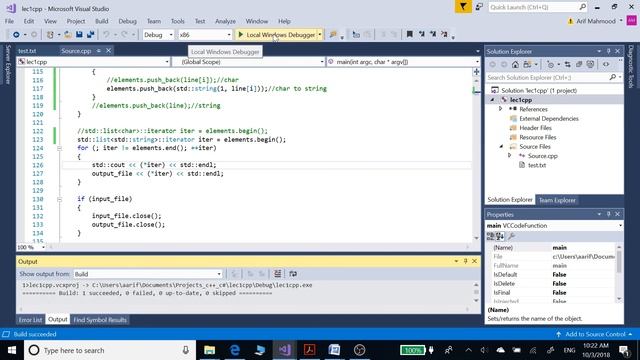Image resolution: width=640 pixels, height=360 pixels.
Task: Expand the Source.cpp tree node
Action: point(509,156)
